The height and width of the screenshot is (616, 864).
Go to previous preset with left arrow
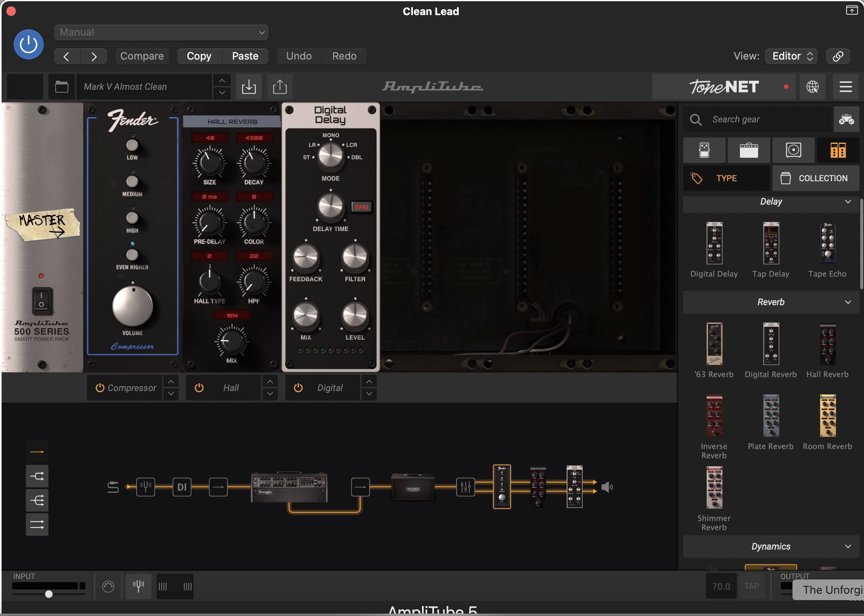pyautogui.click(x=67, y=56)
